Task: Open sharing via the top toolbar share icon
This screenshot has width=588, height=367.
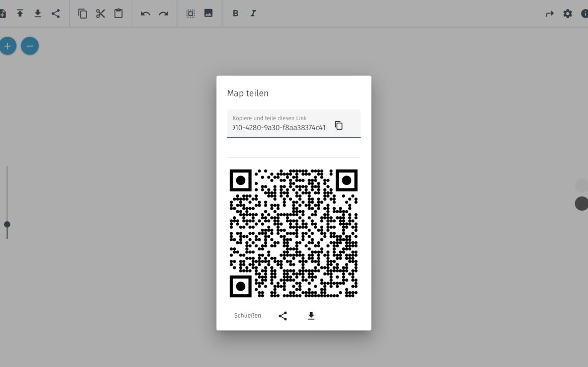Action: 55,14
